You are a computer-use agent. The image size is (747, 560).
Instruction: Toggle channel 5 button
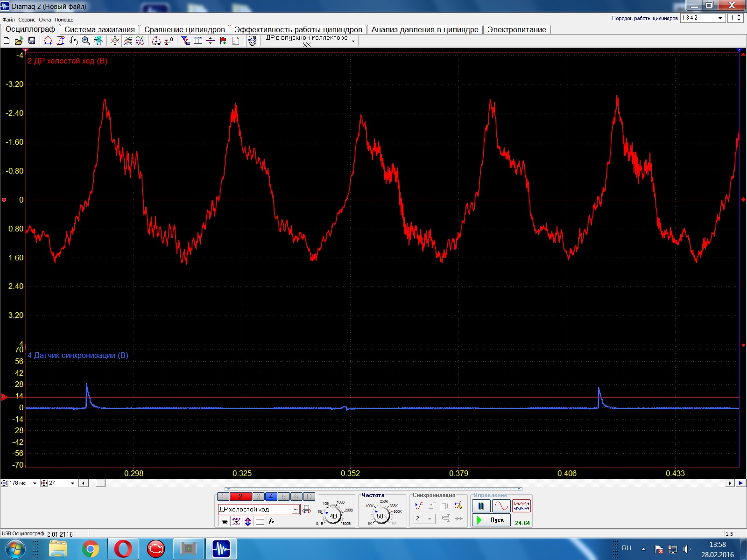click(283, 497)
